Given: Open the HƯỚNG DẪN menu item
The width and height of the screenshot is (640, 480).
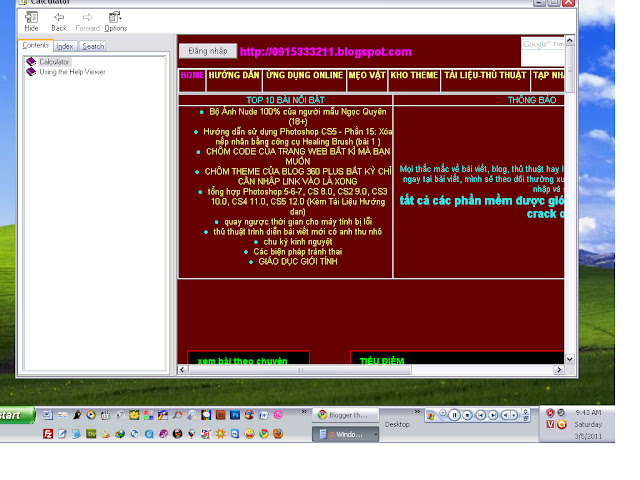Looking at the screenshot, I should tap(234, 75).
